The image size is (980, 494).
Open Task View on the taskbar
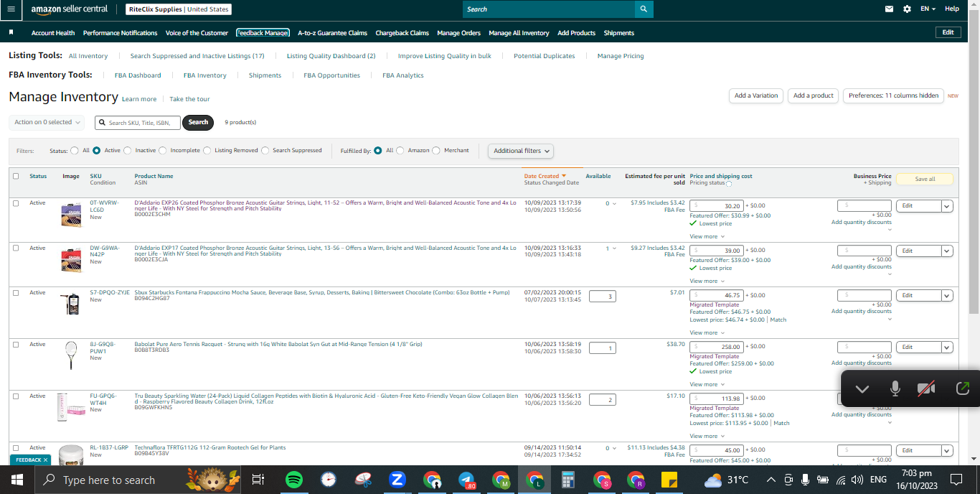[x=258, y=480]
